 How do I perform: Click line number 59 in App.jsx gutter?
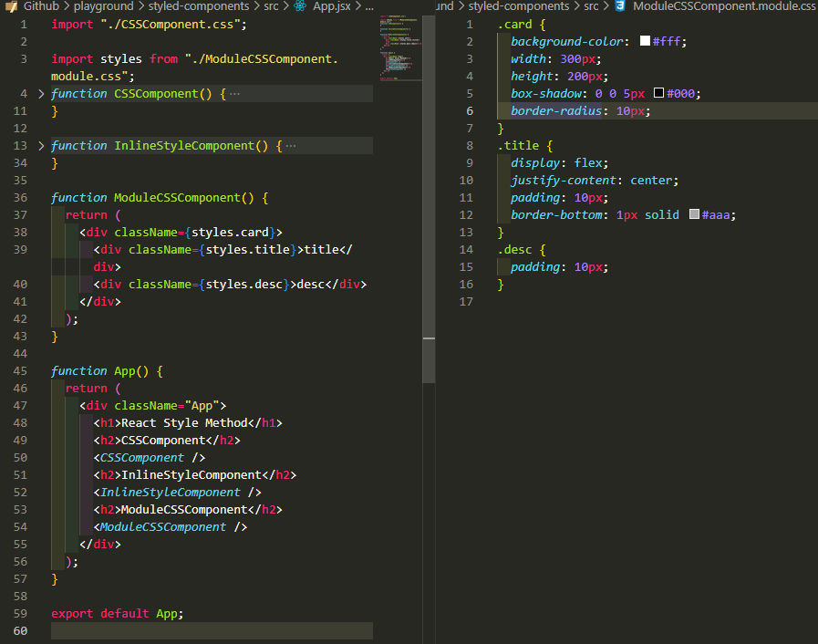coord(20,614)
